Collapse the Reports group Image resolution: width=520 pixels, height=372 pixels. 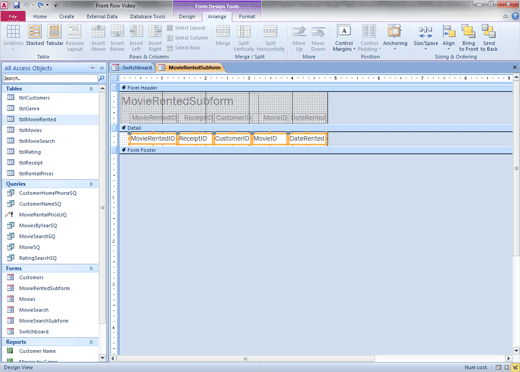[x=91, y=342]
